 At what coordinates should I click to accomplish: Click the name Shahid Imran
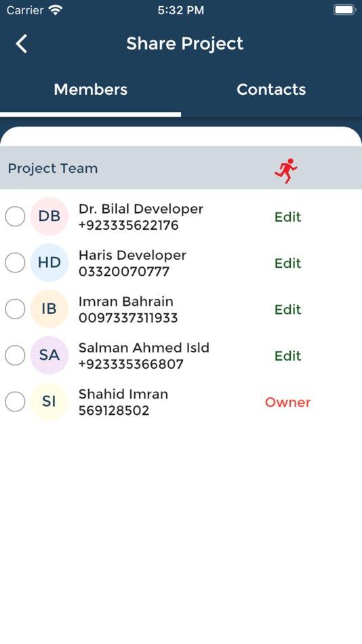click(123, 395)
